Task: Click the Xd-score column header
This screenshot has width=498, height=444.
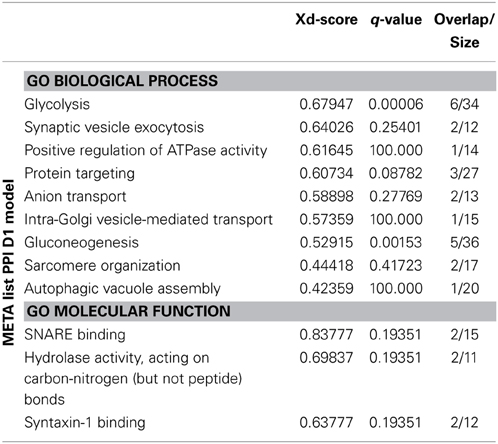Action: [326, 20]
